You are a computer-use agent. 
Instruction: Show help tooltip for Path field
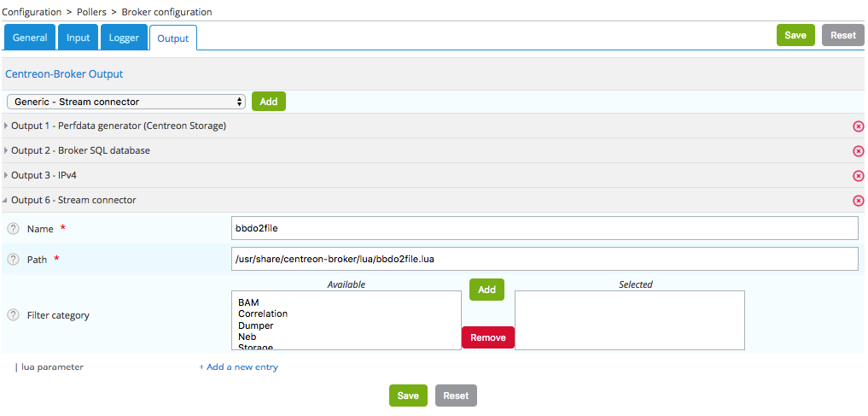[13, 260]
